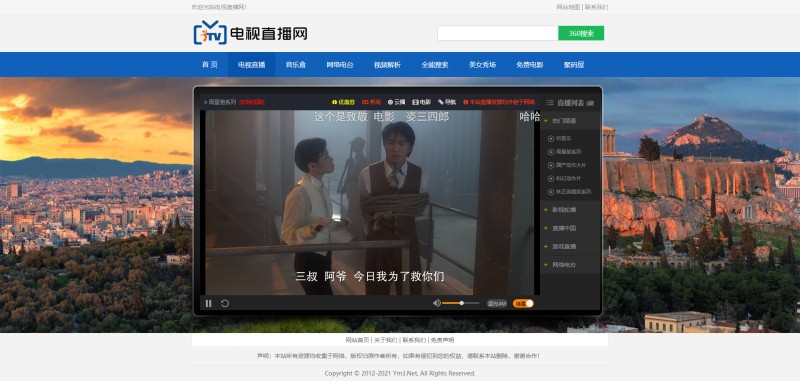Screen dimensions: 800x390
Task: Click the search input field
Action: tap(498, 33)
